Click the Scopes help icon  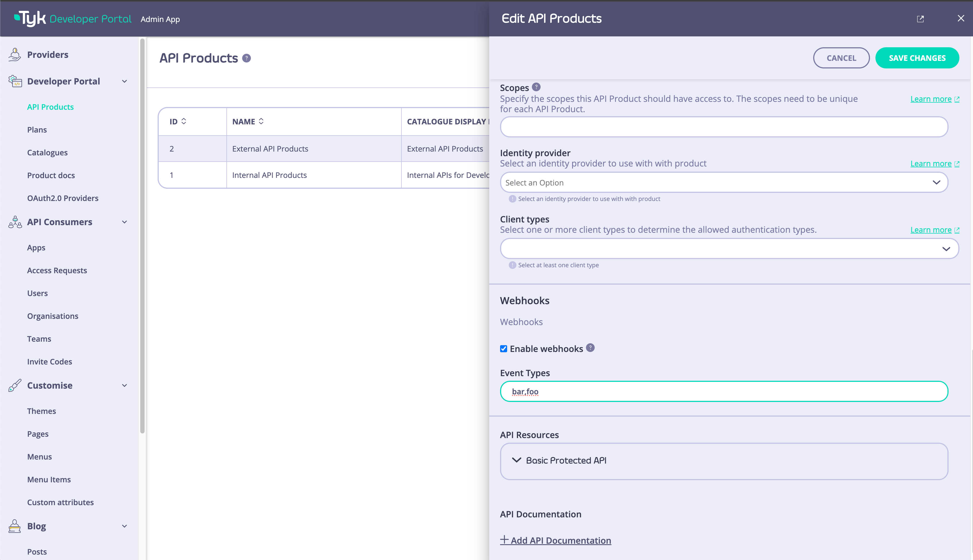(536, 87)
